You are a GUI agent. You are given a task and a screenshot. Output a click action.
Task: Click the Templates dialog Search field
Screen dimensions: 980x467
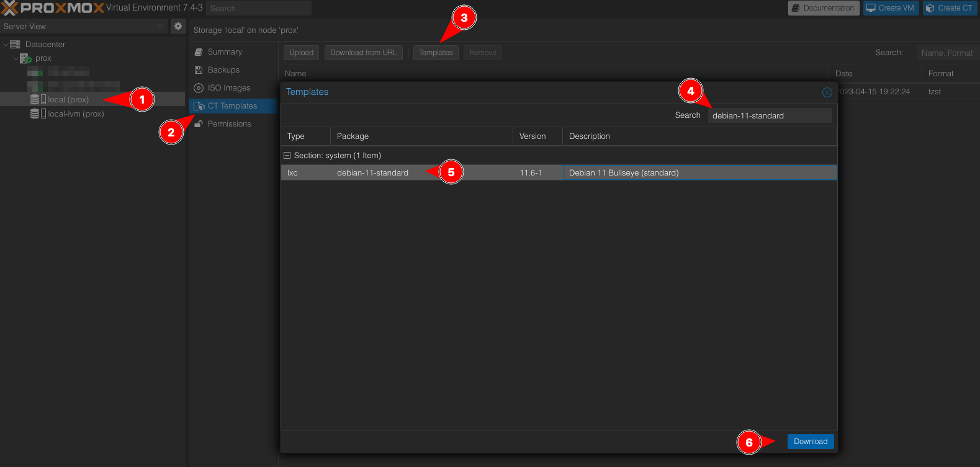(770, 115)
